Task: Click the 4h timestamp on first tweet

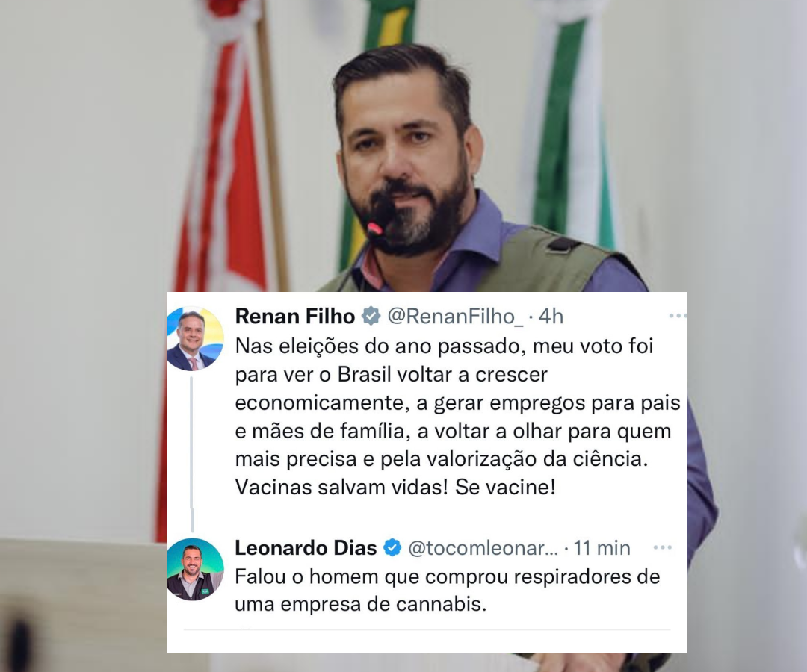Action: click(551, 316)
